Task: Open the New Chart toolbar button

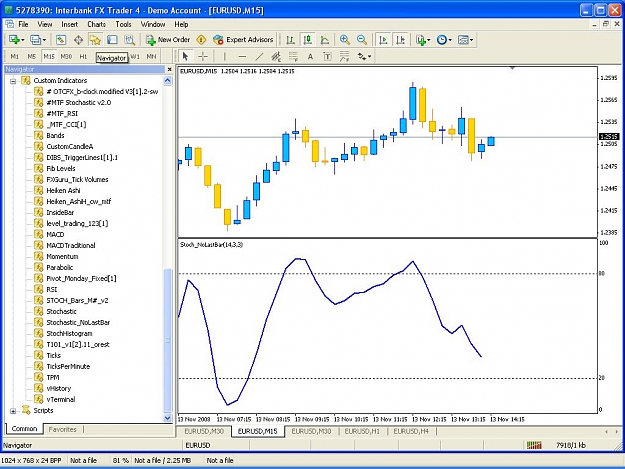Action: pos(16,40)
